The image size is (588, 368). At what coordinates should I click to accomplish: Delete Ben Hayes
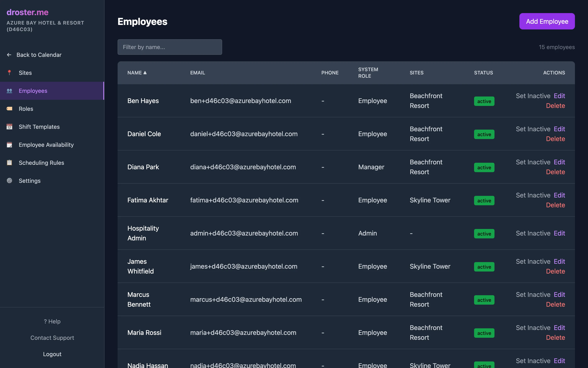tap(556, 106)
